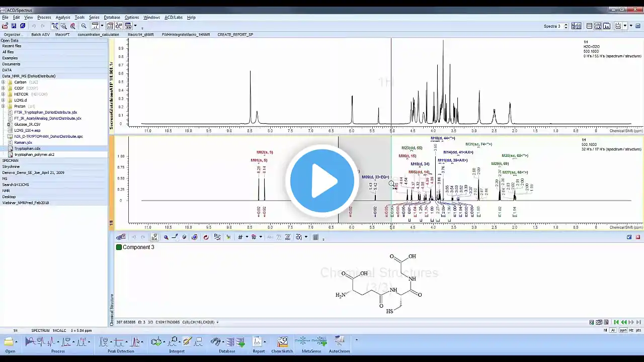This screenshot has height=362, width=644.
Task: Click the Report icon in bottom ribbon
Action: coord(258,342)
